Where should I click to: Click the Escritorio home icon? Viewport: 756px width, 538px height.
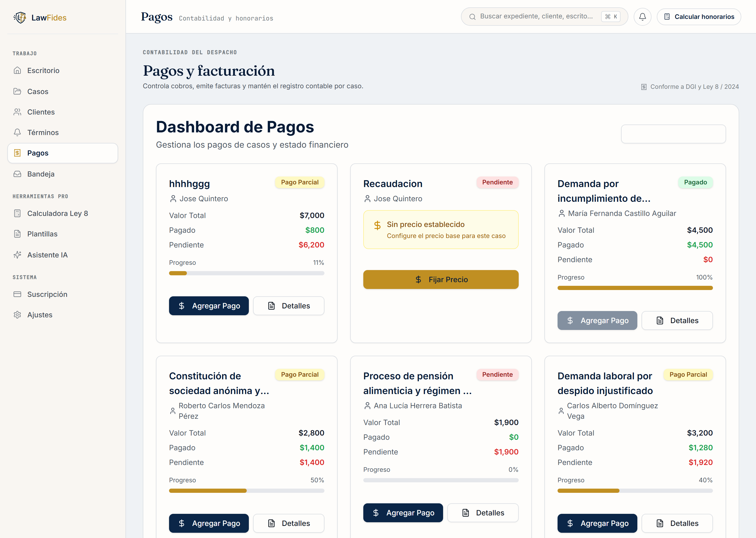click(x=17, y=71)
